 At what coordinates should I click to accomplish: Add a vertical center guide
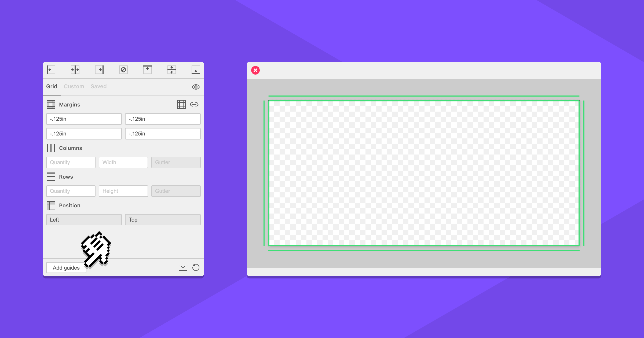[x=75, y=70]
